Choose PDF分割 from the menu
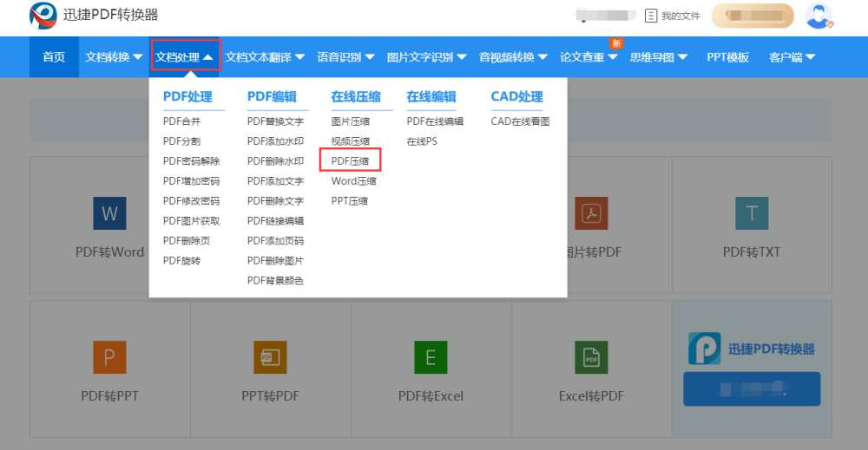 click(181, 141)
